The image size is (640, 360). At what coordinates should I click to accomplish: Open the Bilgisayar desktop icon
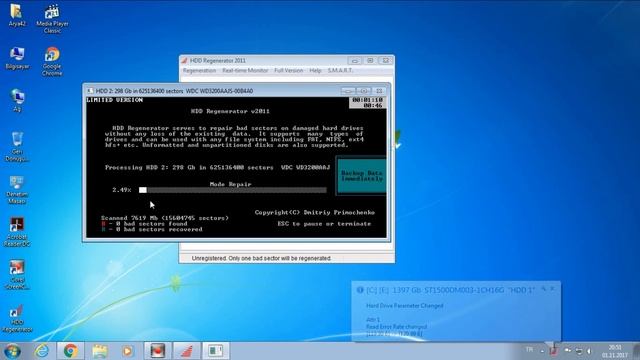point(17,58)
